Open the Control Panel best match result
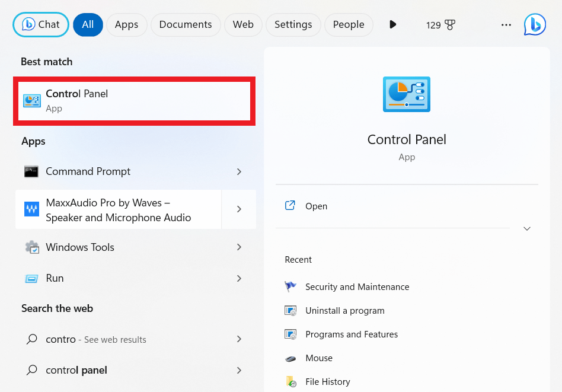 click(135, 101)
